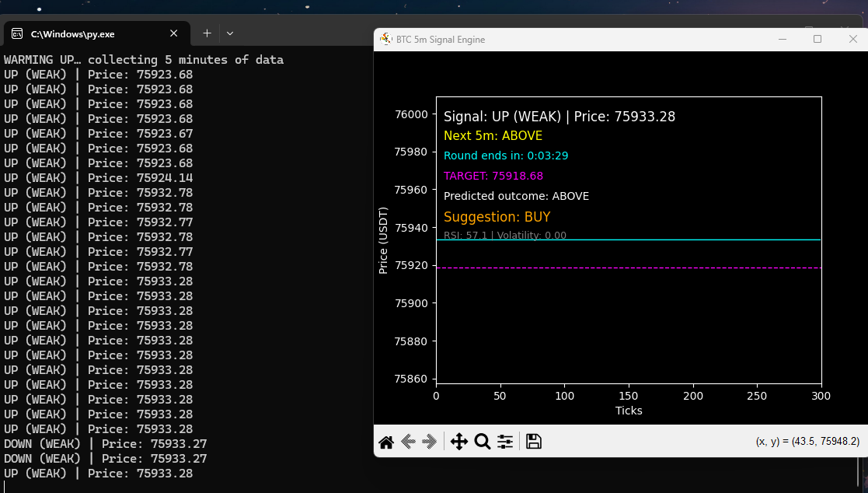Click the 'Signal: UP (WEAK) | Price: 75933.28' text

559,117
